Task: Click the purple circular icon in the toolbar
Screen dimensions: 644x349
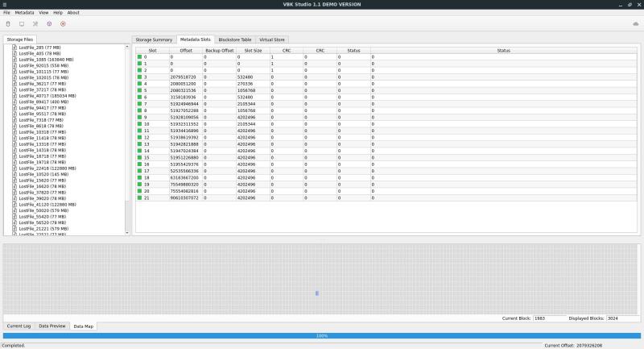Action: tap(49, 24)
